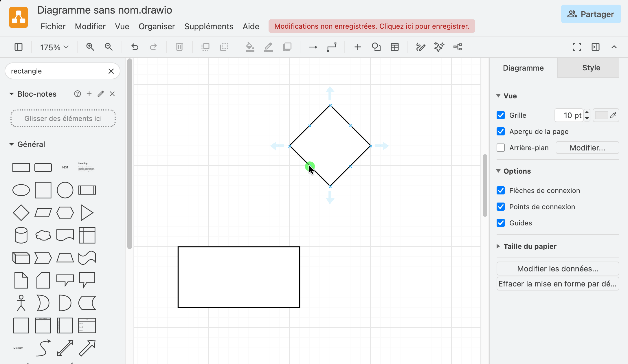This screenshot has width=628, height=364.
Task: Expand the Taille du papier section
Action: click(x=530, y=246)
